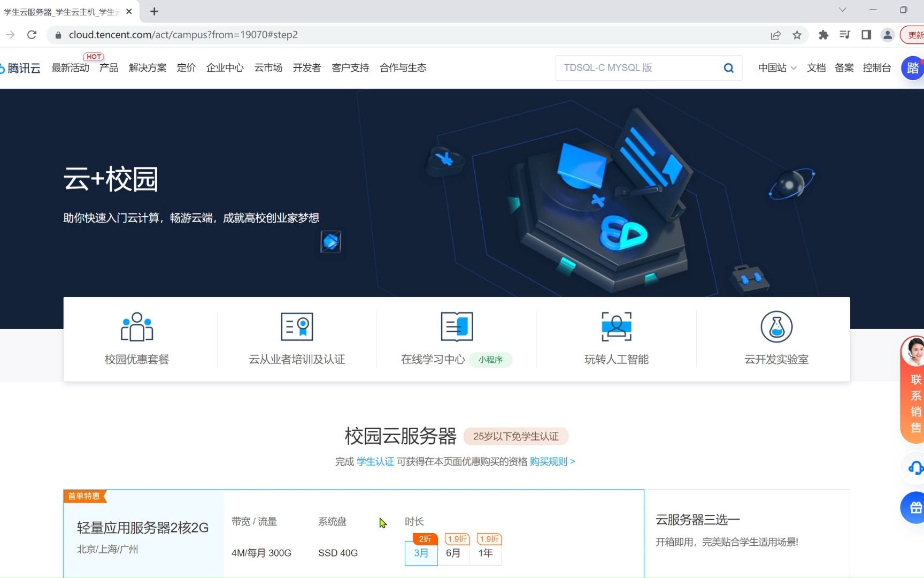Open the 校园优惠套餐 label

pos(137,359)
